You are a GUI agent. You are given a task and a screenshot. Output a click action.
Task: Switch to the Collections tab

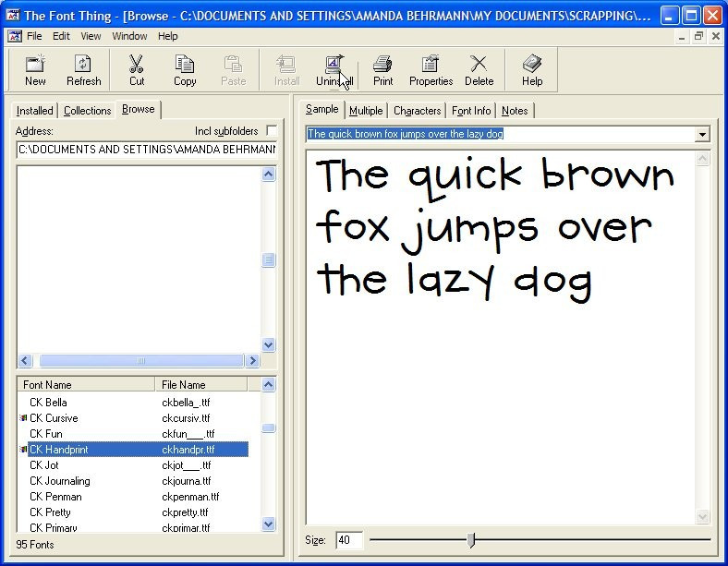pyautogui.click(x=87, y=111)
